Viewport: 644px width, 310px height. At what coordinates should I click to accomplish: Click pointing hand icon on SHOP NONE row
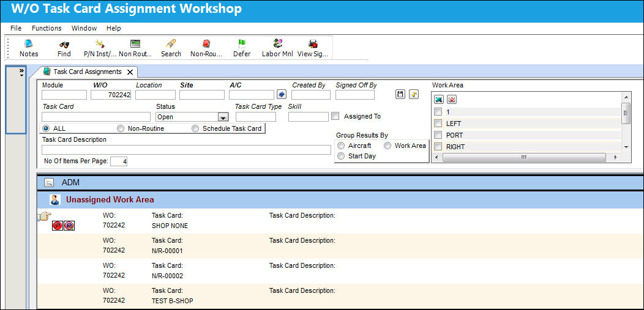click(x=44, y=216)
